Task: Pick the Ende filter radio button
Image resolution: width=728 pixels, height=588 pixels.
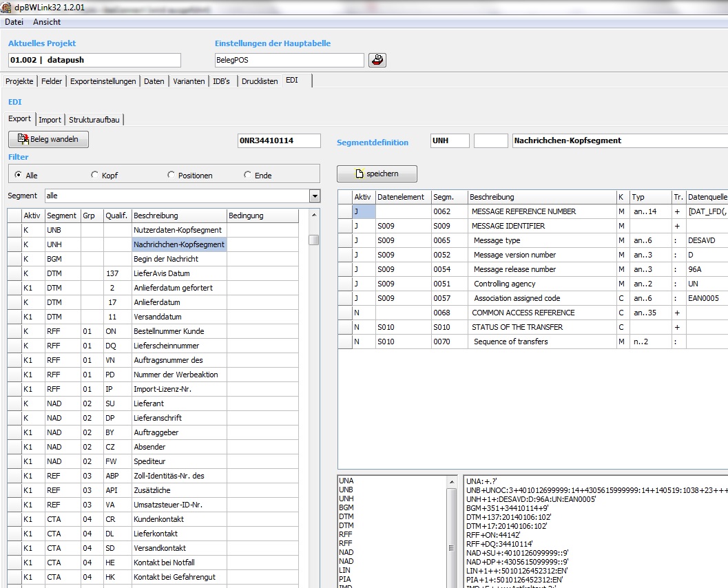Action: (248, 175)
